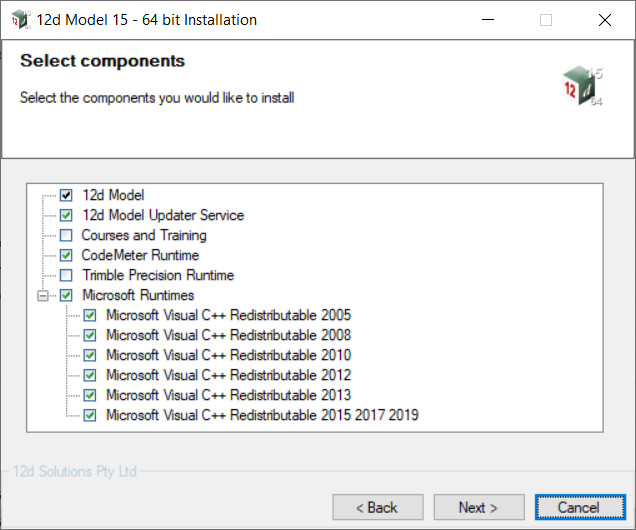636x530 pixels.
Task: Go to the previous step with Back
Action: (x=378, y=507)
